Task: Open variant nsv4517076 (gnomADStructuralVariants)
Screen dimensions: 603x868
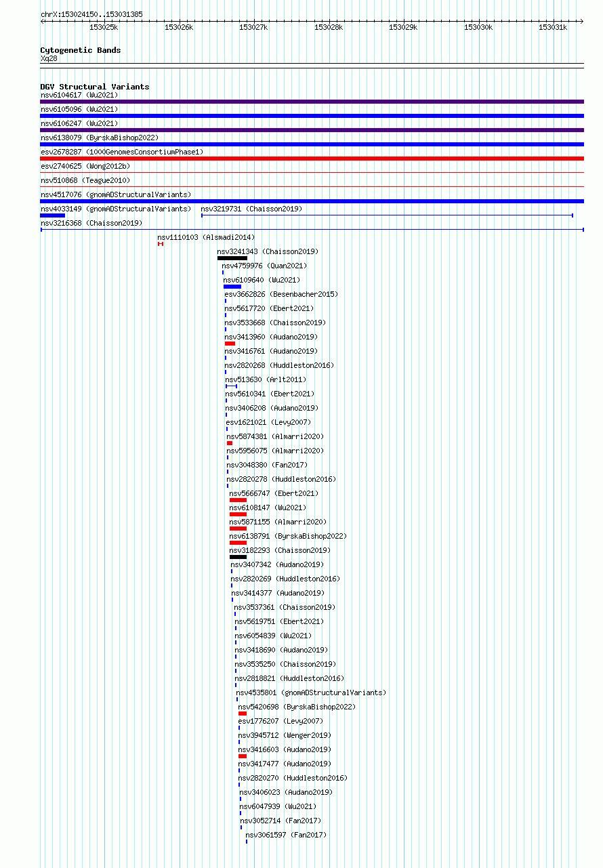Action: pyautogui.click(x=116, y=194)
